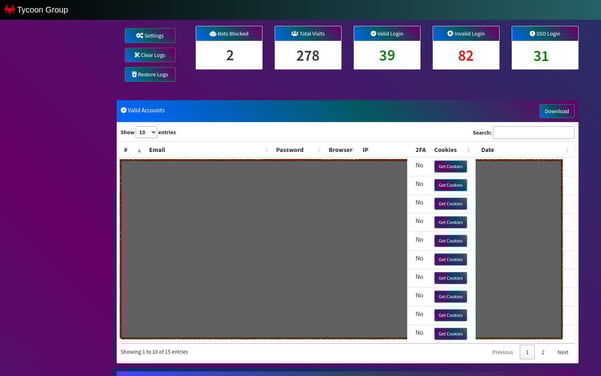Click the Bots Blocked value 2

(x=230, y=56)
